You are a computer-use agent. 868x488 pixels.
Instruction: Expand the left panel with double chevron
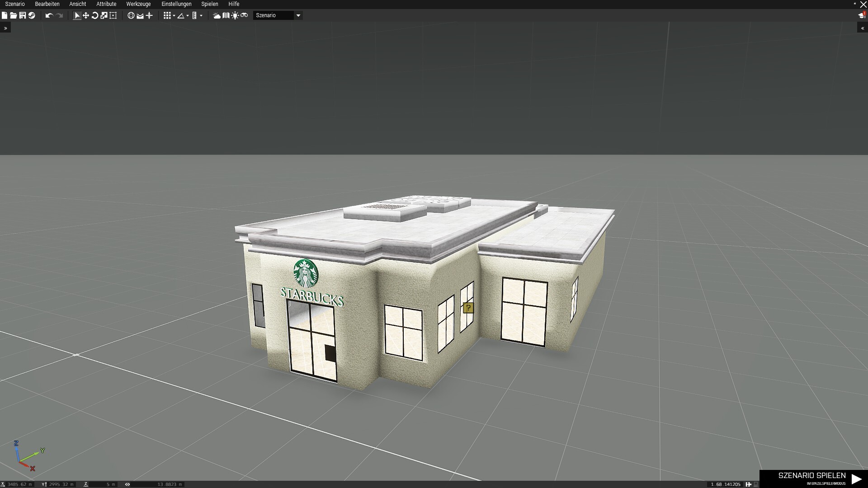[5, 28]
